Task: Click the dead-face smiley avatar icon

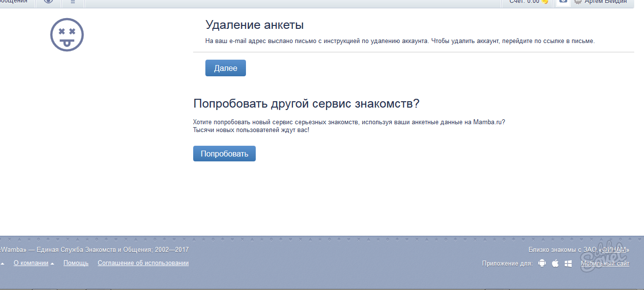Action: (x=67, y=35)
